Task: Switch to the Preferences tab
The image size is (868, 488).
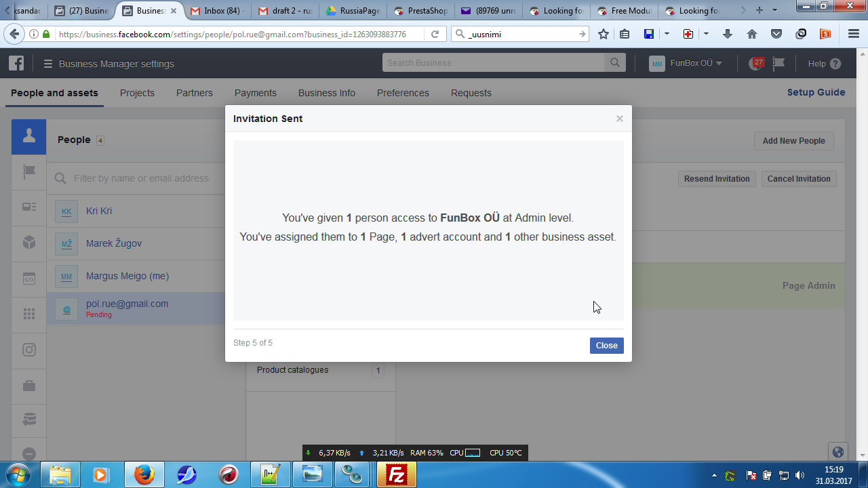Action: [x=403, y=93]
